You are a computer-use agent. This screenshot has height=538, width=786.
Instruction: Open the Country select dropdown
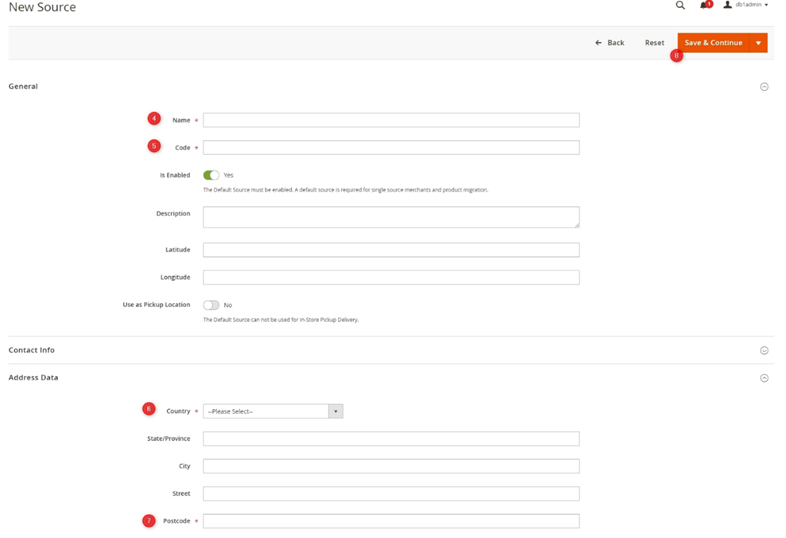click(x=273, y=411)
